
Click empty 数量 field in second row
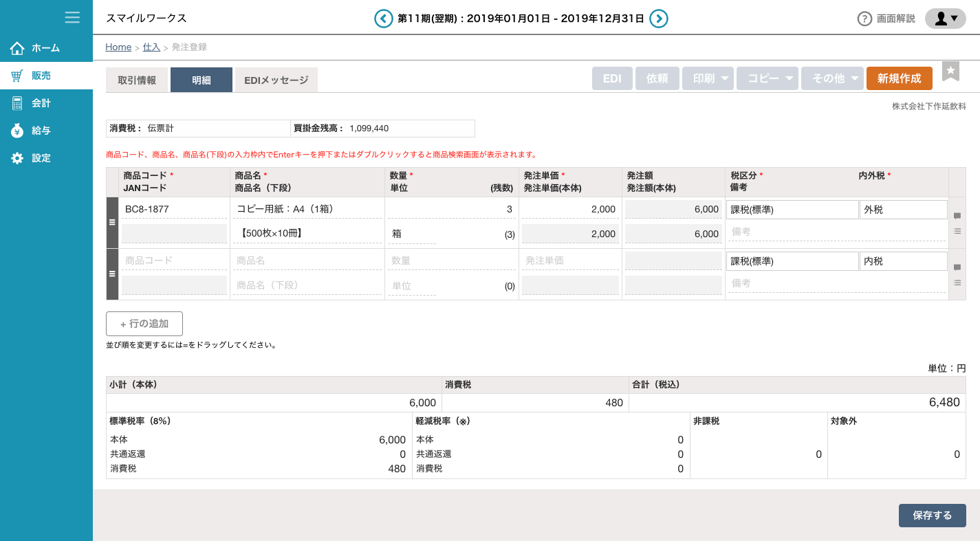(451, 261)
